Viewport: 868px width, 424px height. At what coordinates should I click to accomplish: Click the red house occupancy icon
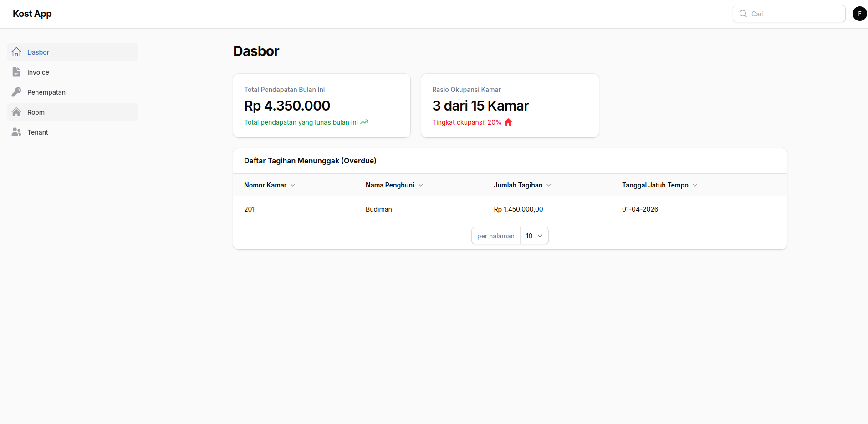tap(508, 122)
